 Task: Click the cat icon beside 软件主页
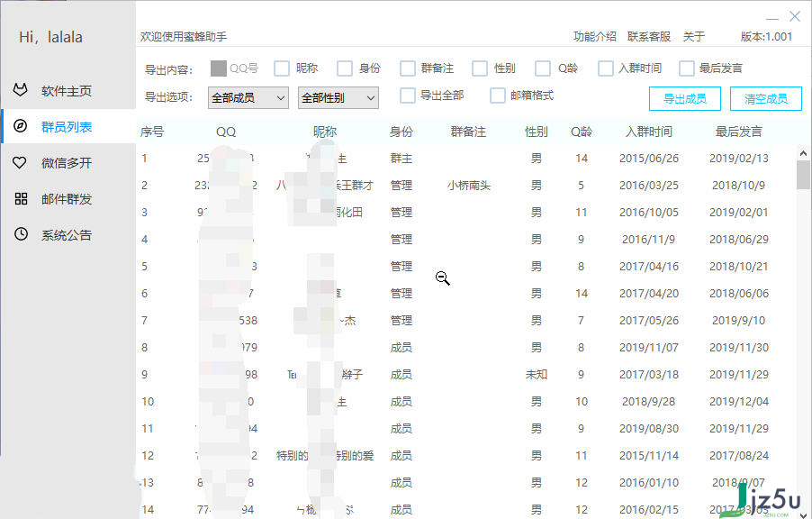[21, 89]
